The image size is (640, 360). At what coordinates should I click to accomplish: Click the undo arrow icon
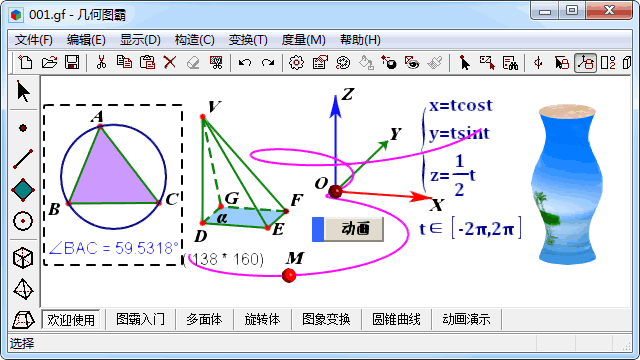[x=244, y=63]
